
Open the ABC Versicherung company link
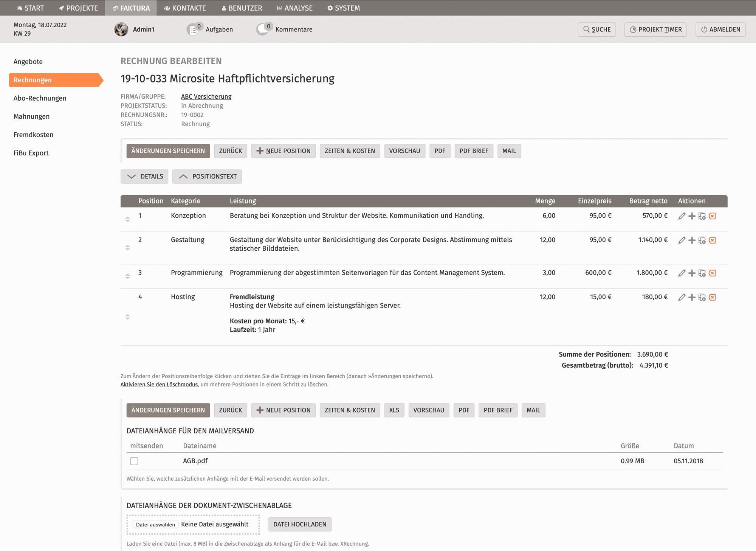pos(206,96)
